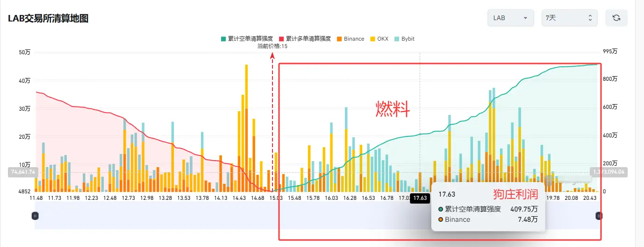This screenshot has height=247, width=644.
Task: Click the 16.28 x-axis label
Action: 350,198
